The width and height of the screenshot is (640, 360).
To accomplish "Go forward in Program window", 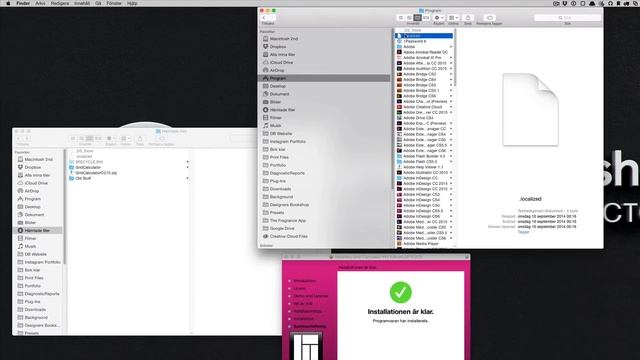I will (x=272, y=18).
